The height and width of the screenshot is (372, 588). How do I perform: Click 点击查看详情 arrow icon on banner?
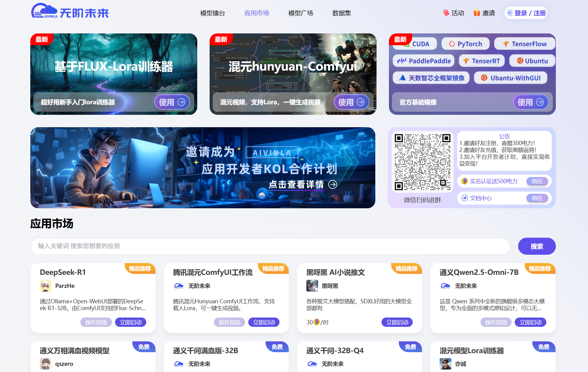pyautogui.click(x=333, y=184)
